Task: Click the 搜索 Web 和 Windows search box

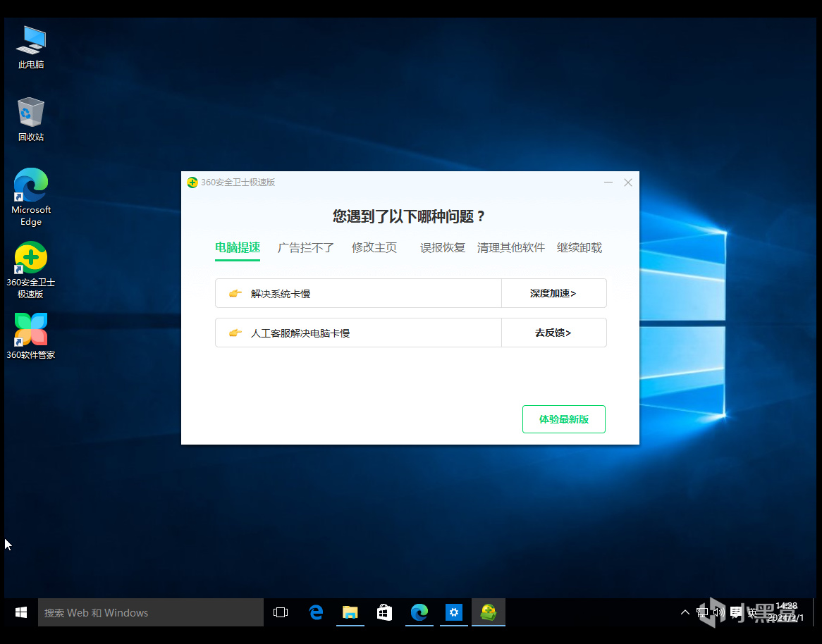Action: coord(151,612)
